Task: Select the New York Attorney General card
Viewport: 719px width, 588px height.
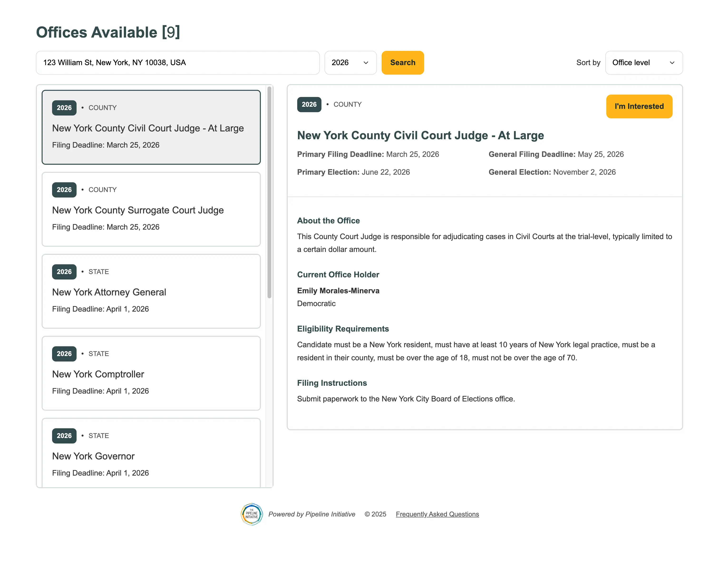Action: pos(151,291)
